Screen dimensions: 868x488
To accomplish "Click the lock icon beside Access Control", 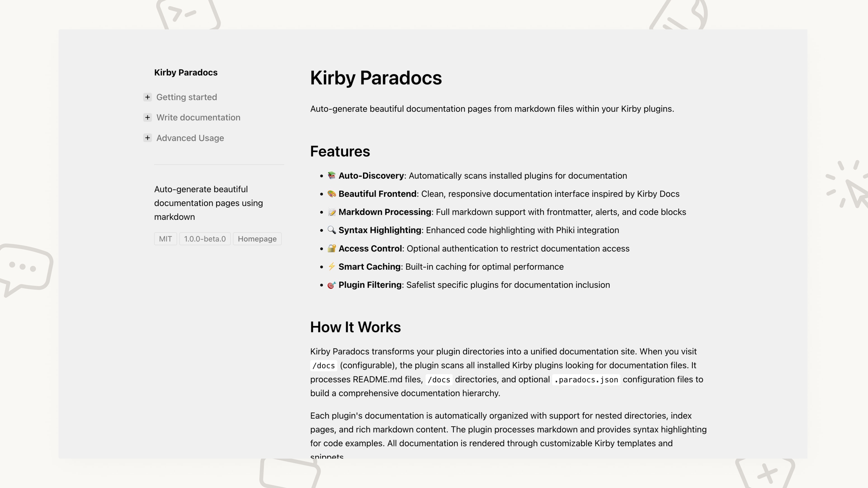I will [x=332, y=248].
